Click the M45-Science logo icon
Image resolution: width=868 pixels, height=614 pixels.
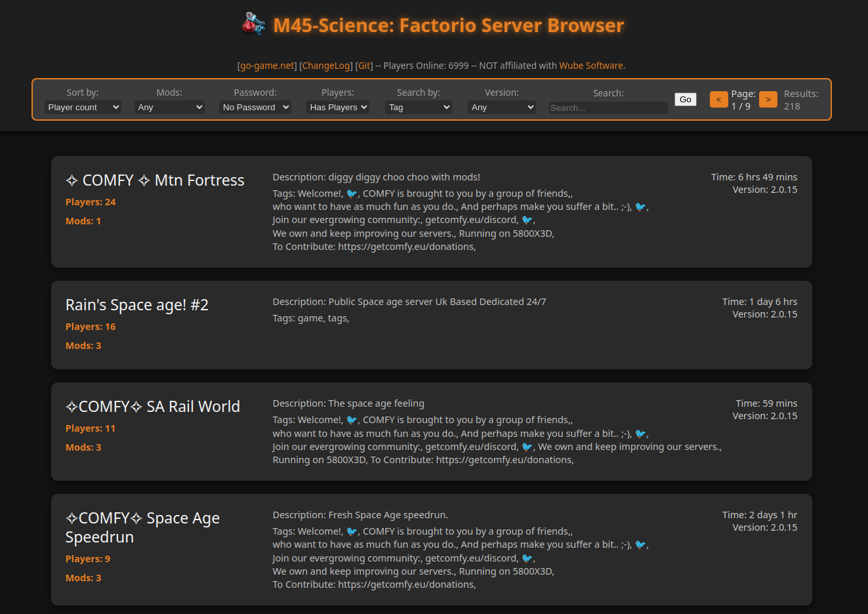tap(253, 24)
